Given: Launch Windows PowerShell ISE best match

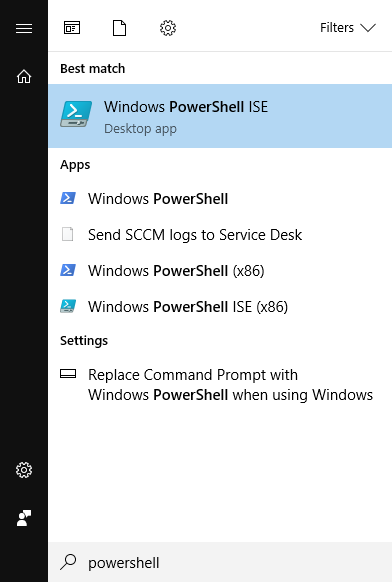Looking at the screenshot, I should (220, 116).
